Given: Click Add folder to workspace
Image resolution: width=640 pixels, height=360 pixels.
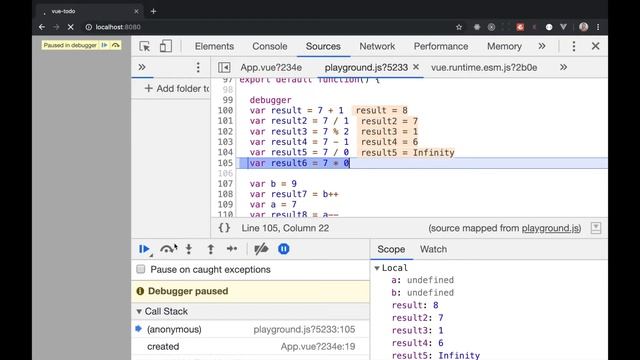Looking at the screenshot, I should pos(177,89).
